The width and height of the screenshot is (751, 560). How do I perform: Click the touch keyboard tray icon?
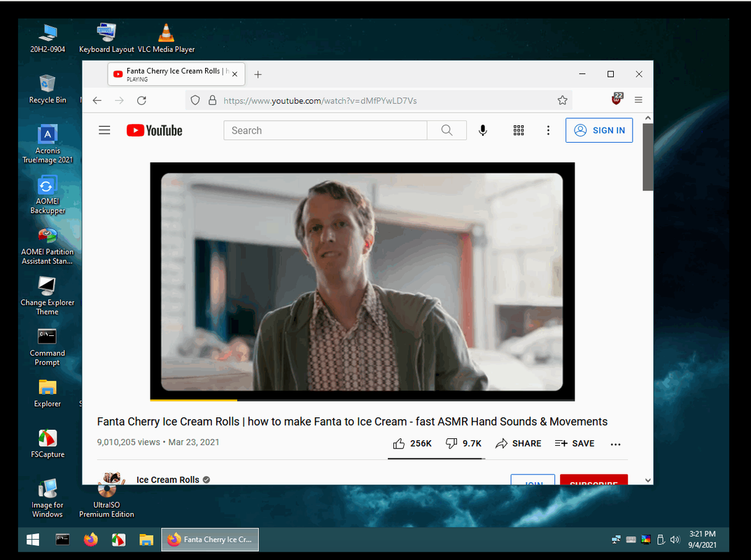pyautogui.click(x=631, y=540)
